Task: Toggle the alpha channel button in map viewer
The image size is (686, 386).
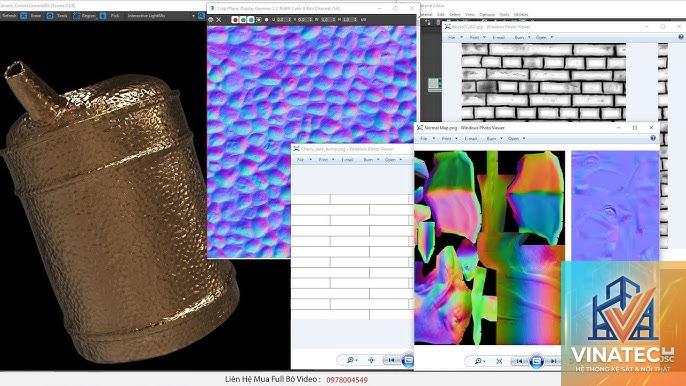Action: coord(259,20)
